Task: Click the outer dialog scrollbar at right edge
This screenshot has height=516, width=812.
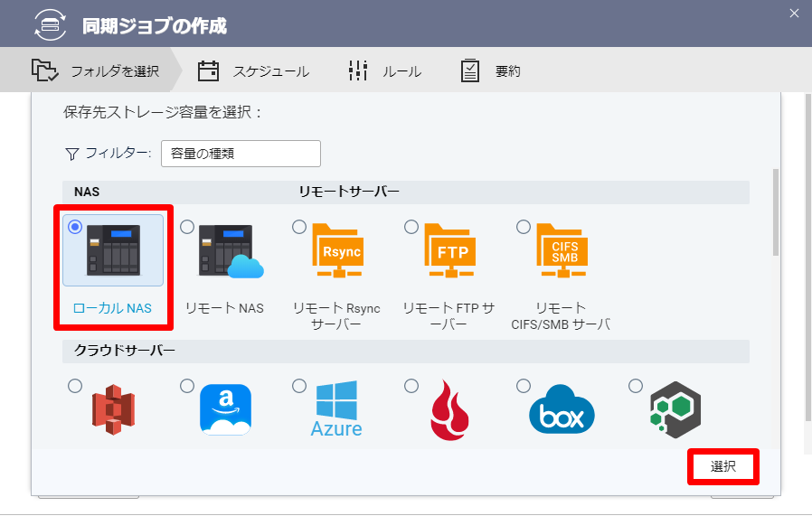Action: 808,258
